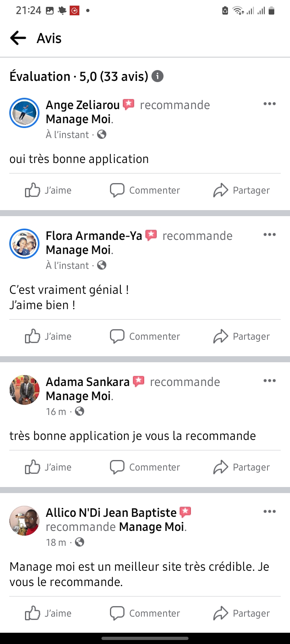Open Flora Armande-Ya's name link
The width and height of the screenshot is (290, 644).
click(x=94, y=236)
